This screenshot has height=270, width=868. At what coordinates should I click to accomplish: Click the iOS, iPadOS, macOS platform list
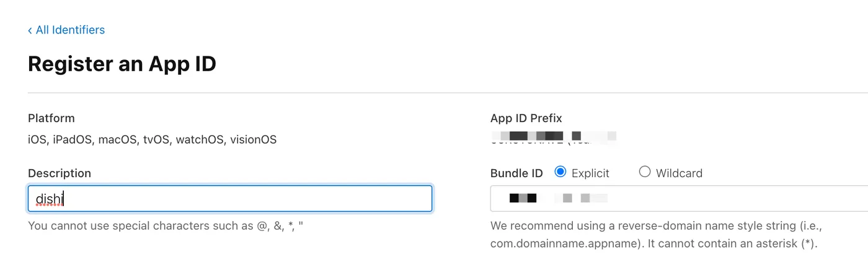coord(152,139)
